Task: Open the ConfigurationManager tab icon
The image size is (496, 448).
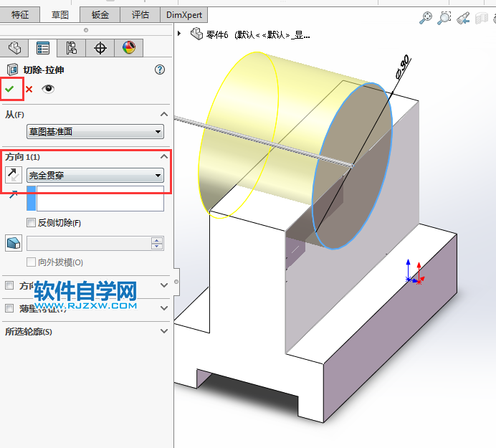Action: pyautogui.click(x=71, y=48)
